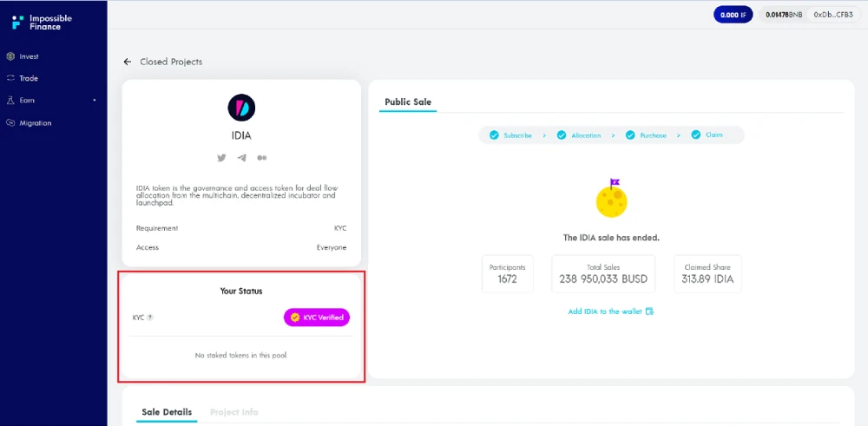Open the 0xDb..CFB3 wallet address
868x426 pixels.
pos(833,15)
